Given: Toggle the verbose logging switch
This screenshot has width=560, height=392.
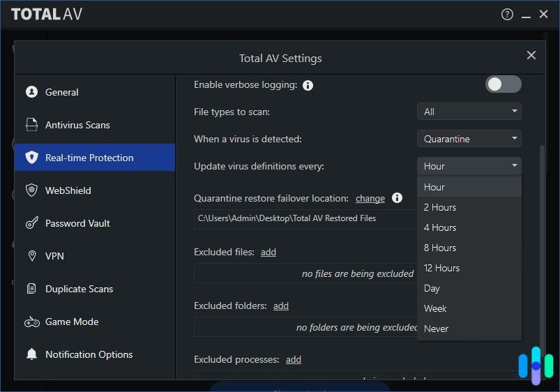Looking at the screenshot, I should (x=503, y=84).
